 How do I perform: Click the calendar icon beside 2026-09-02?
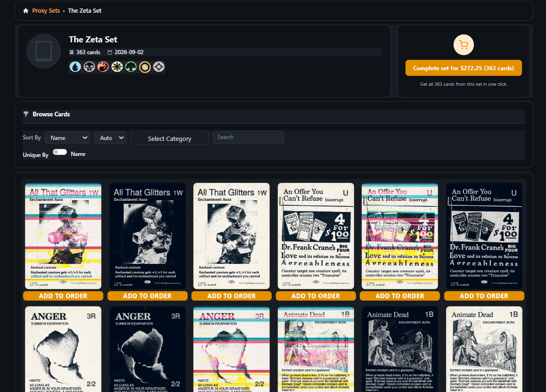click(110, 52)
